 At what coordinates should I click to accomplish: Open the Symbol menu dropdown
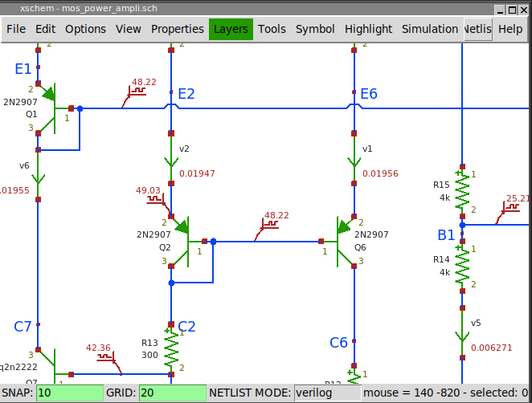click(x=315, y=29)
